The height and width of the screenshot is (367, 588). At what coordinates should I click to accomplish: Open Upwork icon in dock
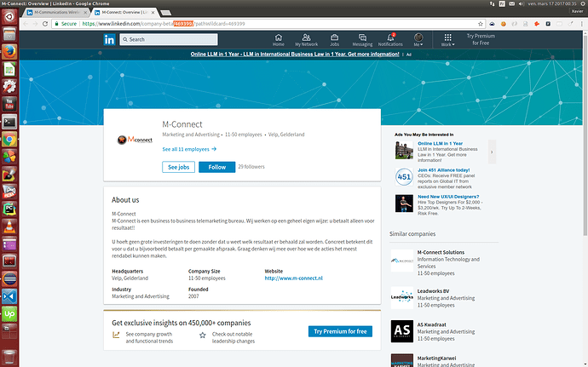[9, 314]
